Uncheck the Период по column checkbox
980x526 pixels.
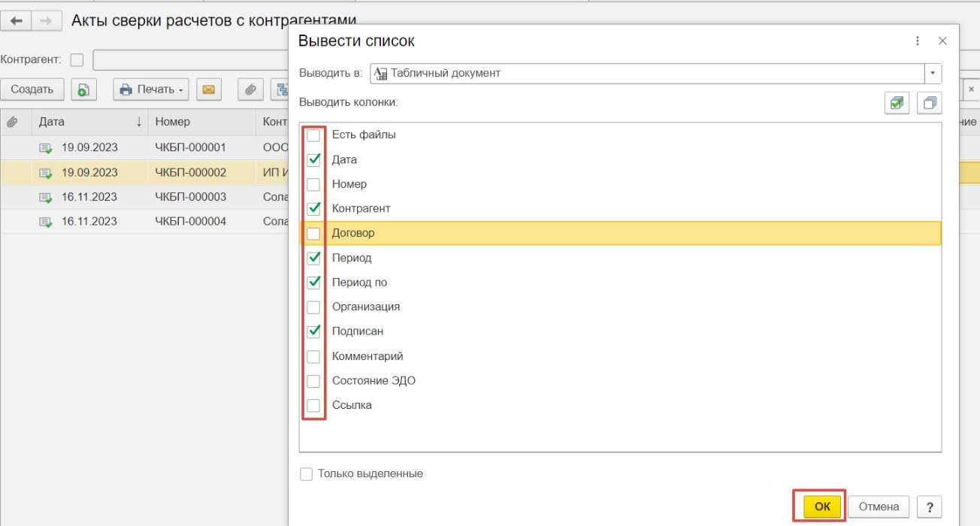tap(313, 283)
